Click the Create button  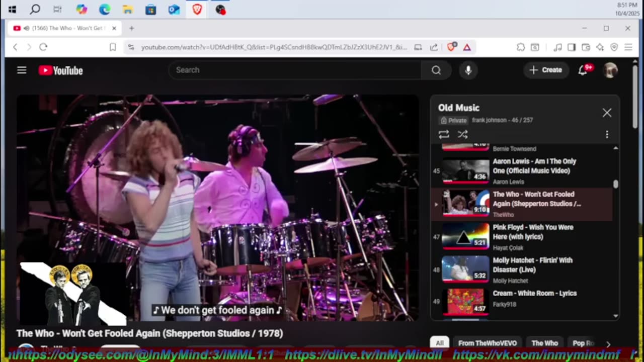click(546, 70)
